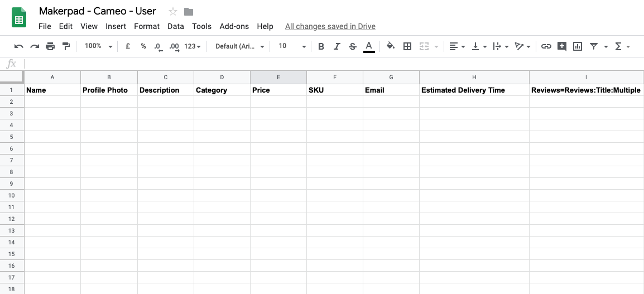Select the Paint format roller icon
This screenshot has width=644, height=294.
click(66, 46)
